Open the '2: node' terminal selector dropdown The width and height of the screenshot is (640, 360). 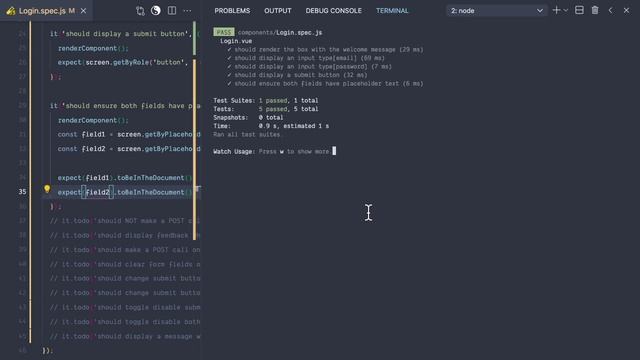[x=496, y=11]
